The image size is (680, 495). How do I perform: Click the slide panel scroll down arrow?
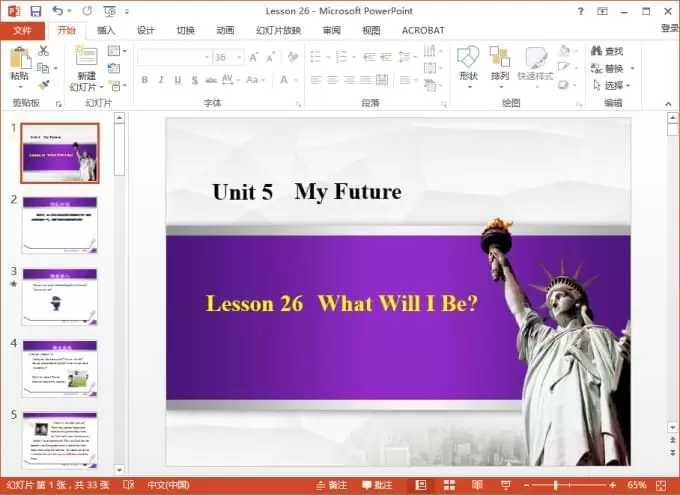pyautogui.click(x=119, y=469)
